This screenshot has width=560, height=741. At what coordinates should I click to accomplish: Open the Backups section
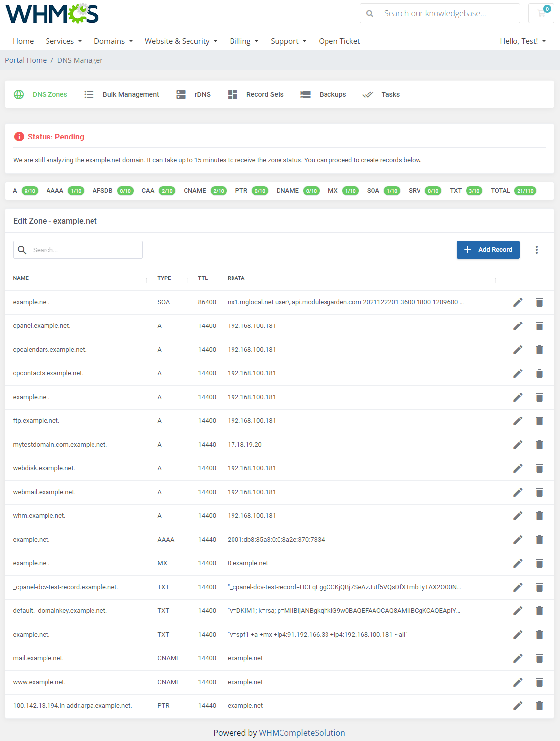tap(332, 94)
